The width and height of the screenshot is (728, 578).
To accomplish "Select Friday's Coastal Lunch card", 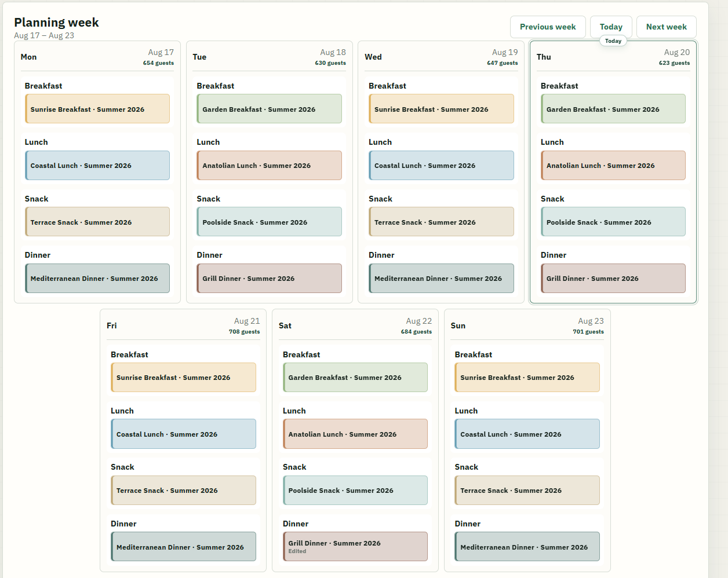I will pos(183,434).
